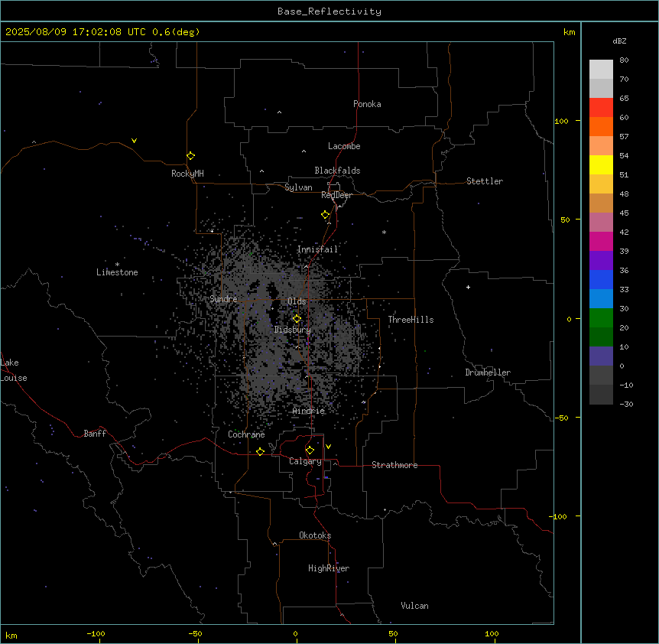The image size is (659, 644).
Task: Click the Base_Reflectivity title text
Action: [329, 11]
